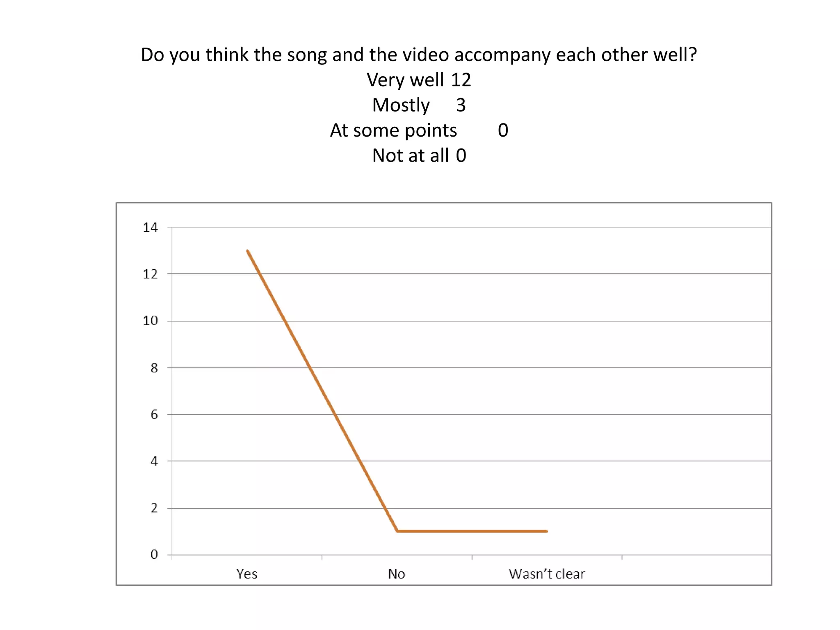Image resolution: width=840 pixels, height=630 pixels.
Task: Click the 12 value on vertical axis
Action: pyautogui.click(x=150, y=274)
